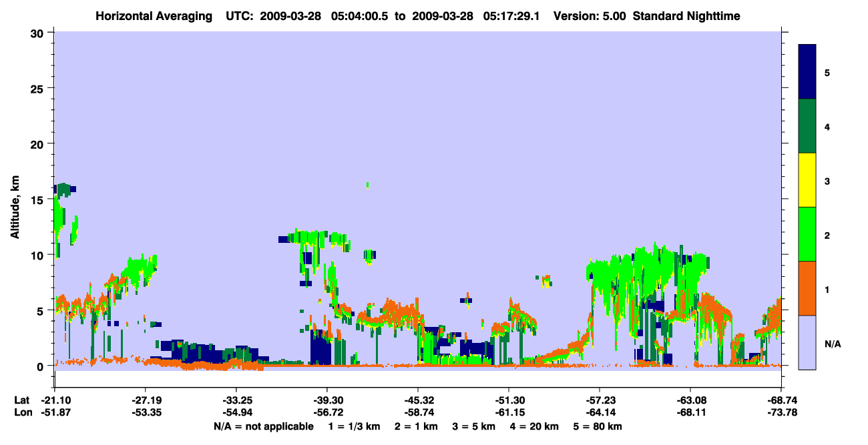The width and height of the screenshot is (868, 445).
Task: Click the colorbar label 'N/A'
Action: point(832,344)
